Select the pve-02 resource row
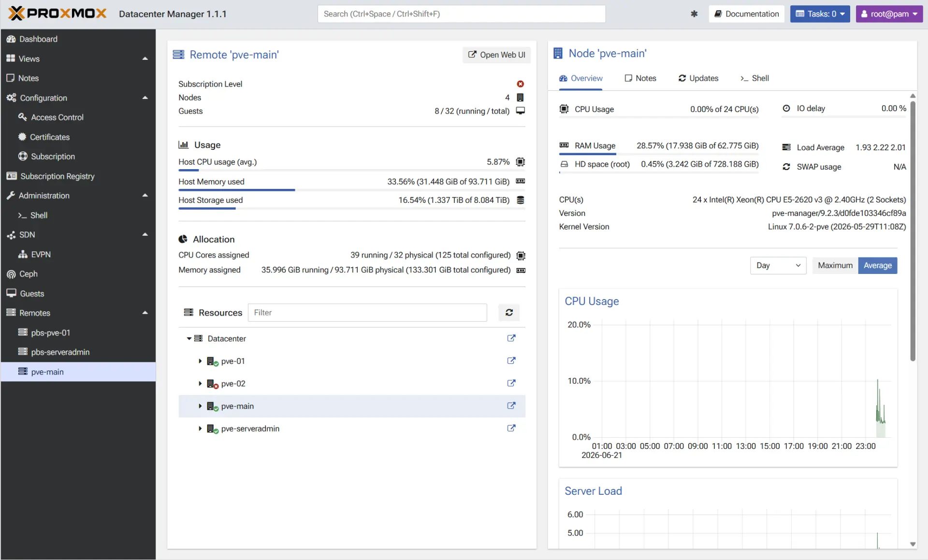This screenshot has width=928, height=560. [x=352, y=384]
